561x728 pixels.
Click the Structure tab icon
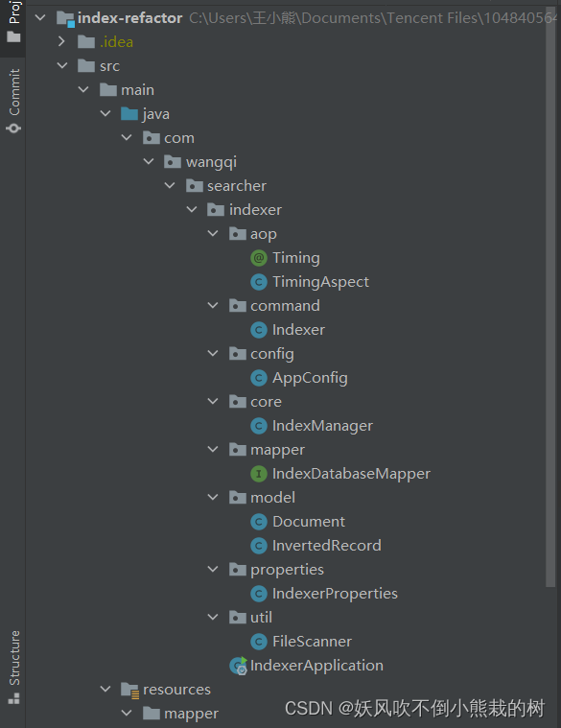point(14,698)
